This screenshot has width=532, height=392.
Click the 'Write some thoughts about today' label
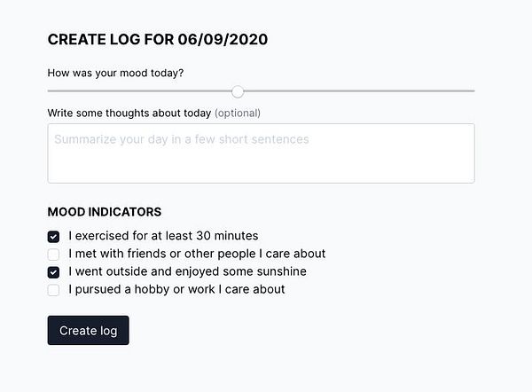[x=129, y=113]
